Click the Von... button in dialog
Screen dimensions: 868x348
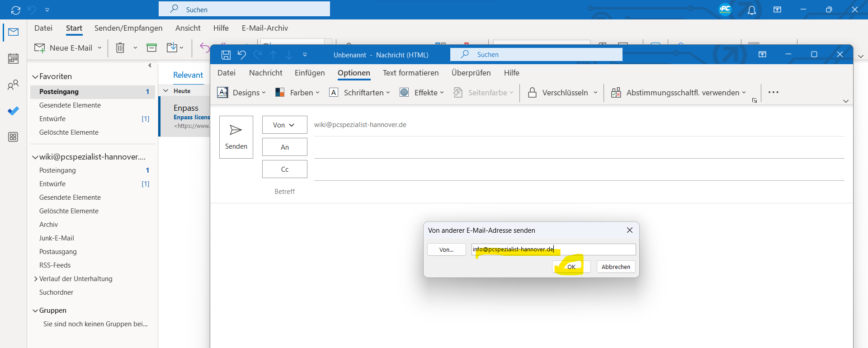point(446,249)
